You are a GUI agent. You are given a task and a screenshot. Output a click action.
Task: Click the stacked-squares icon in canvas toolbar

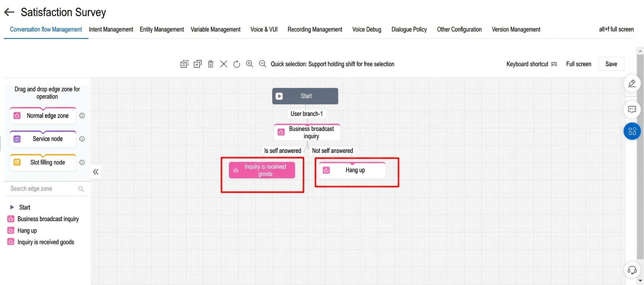tap(198, 64)
